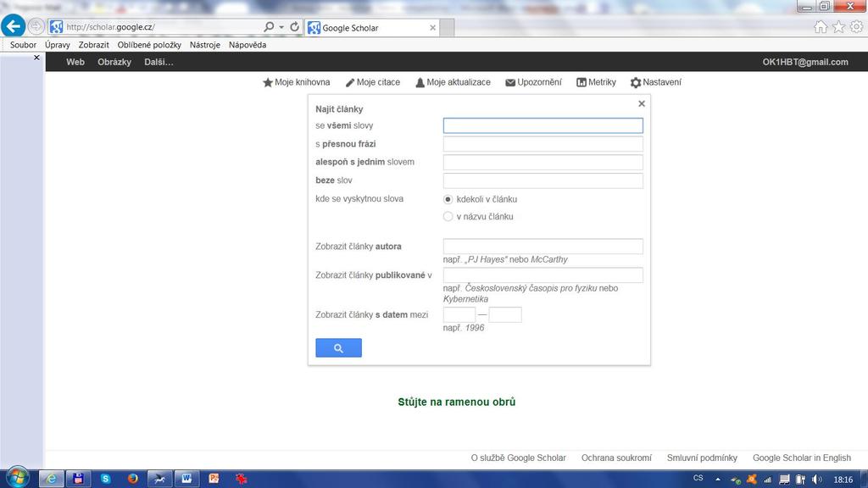This screenshot has width=868, height=488.
Task: Open the Windows Start button
Action: (18, 478)
